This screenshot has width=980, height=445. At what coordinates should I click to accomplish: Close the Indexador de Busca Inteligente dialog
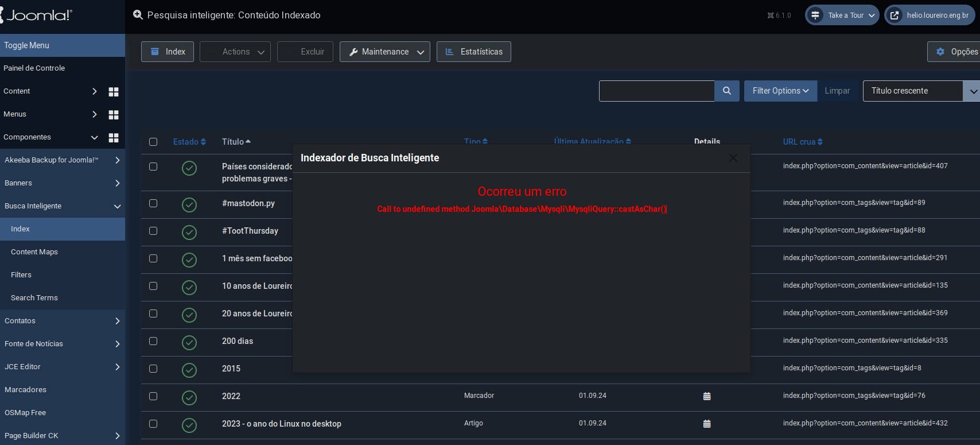(733, 158)
